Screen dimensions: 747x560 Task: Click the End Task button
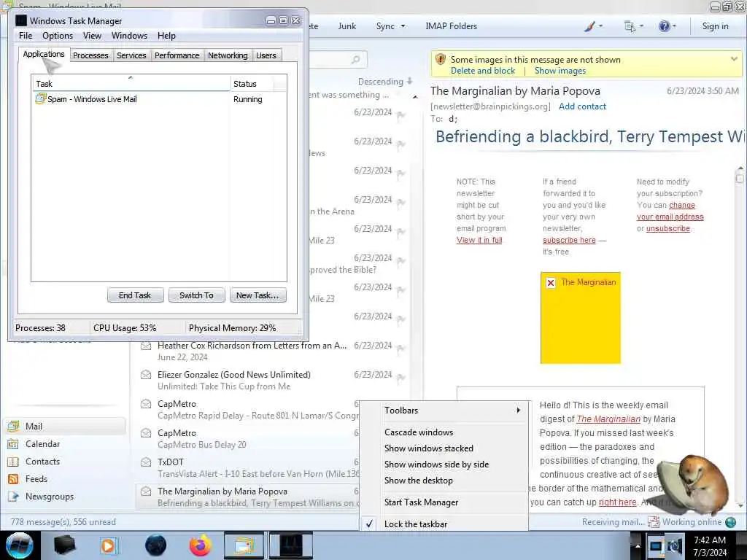[x=135, y=295]
